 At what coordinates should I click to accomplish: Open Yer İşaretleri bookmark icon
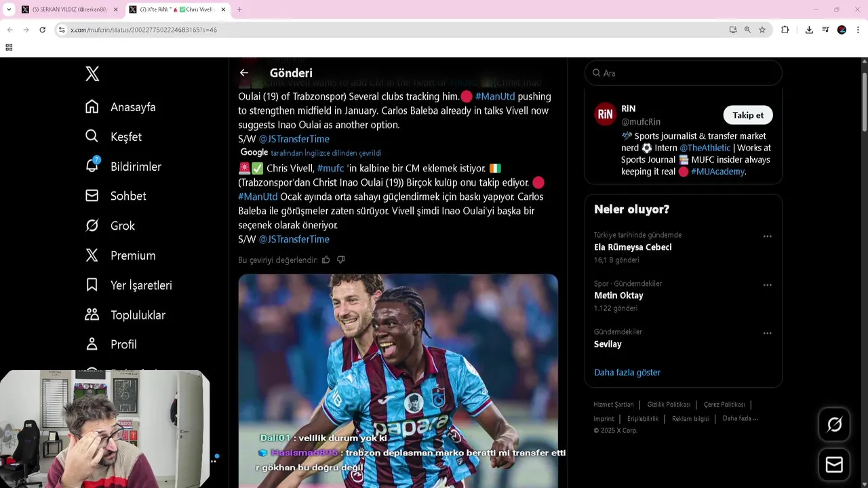point(92,285)
